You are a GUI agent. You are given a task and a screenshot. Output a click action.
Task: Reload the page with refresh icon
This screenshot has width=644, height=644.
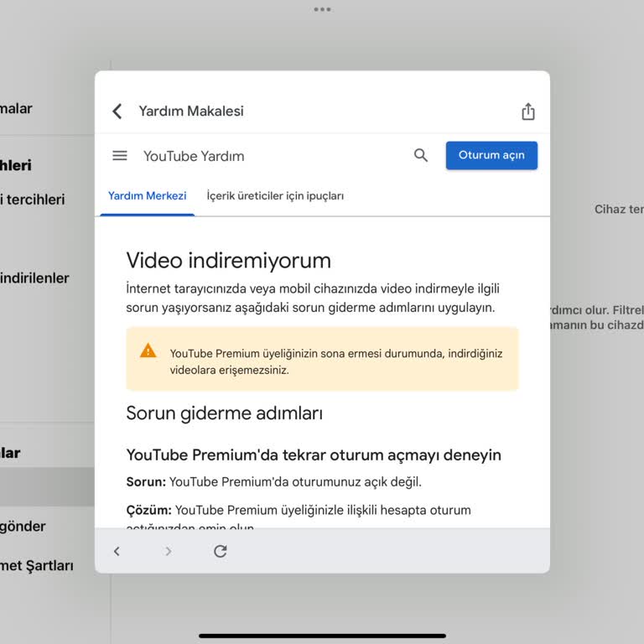(221, 551)
